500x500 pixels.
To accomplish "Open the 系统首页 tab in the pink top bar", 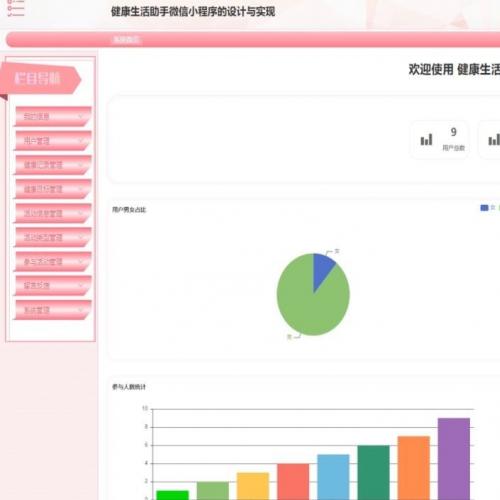I will [x=126, y=40].
